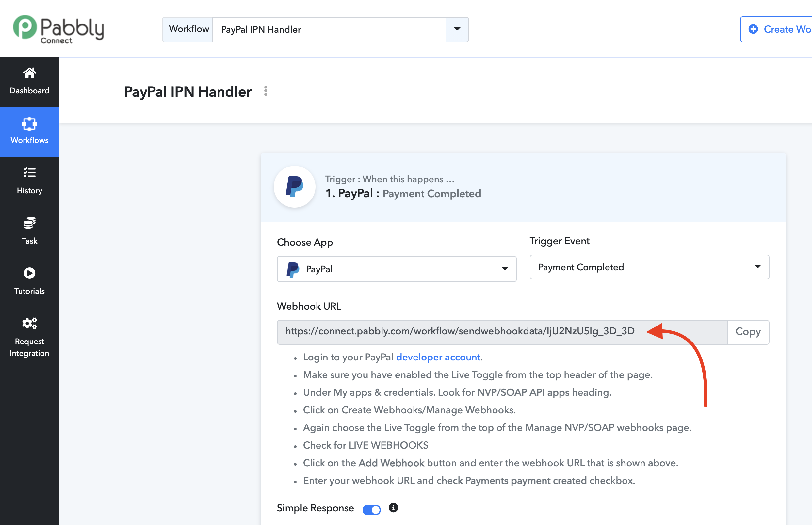This screenshot has width=812, height=525.
Task: Click the 'Choose App' label
Action: 305,242
